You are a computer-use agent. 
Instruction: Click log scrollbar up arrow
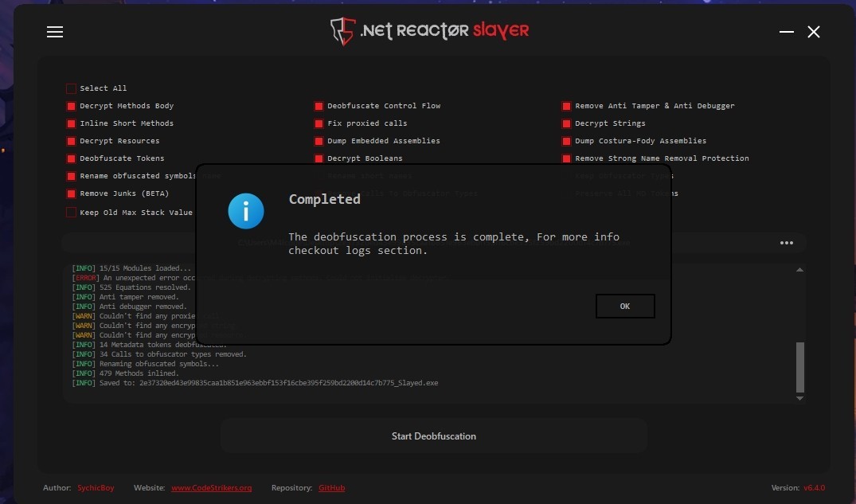pos(799,270)
